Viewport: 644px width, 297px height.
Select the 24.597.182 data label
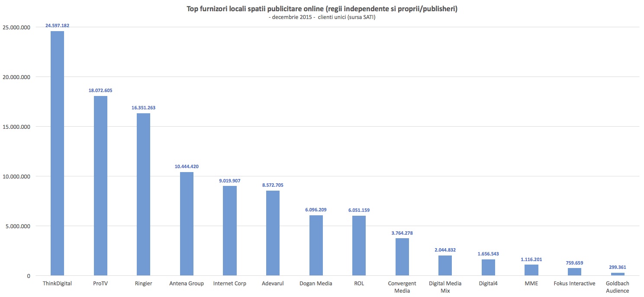pos(57,26)
